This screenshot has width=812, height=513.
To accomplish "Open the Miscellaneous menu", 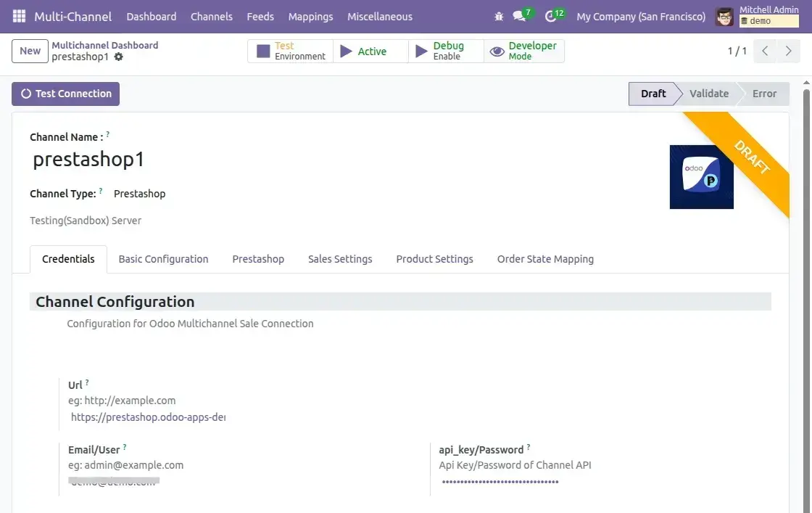I will click(x=380, y=16).
